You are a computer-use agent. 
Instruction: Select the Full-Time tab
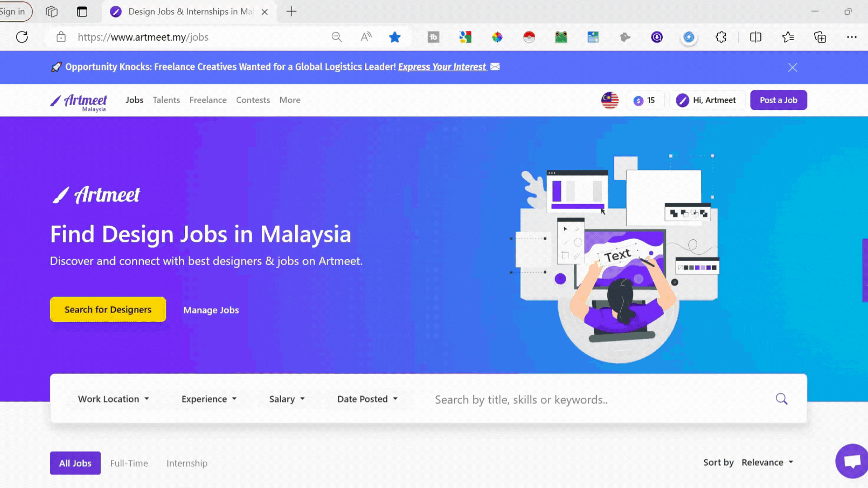[x=129, y=463]
